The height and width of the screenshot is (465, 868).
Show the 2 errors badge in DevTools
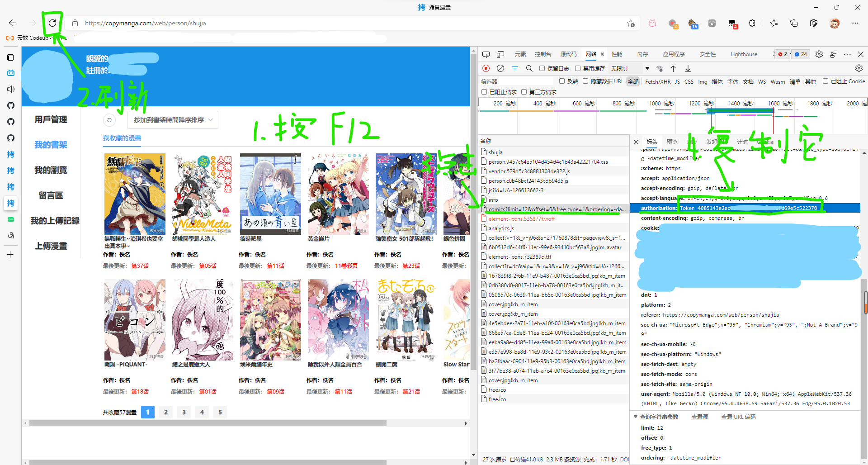click(783, 54)
